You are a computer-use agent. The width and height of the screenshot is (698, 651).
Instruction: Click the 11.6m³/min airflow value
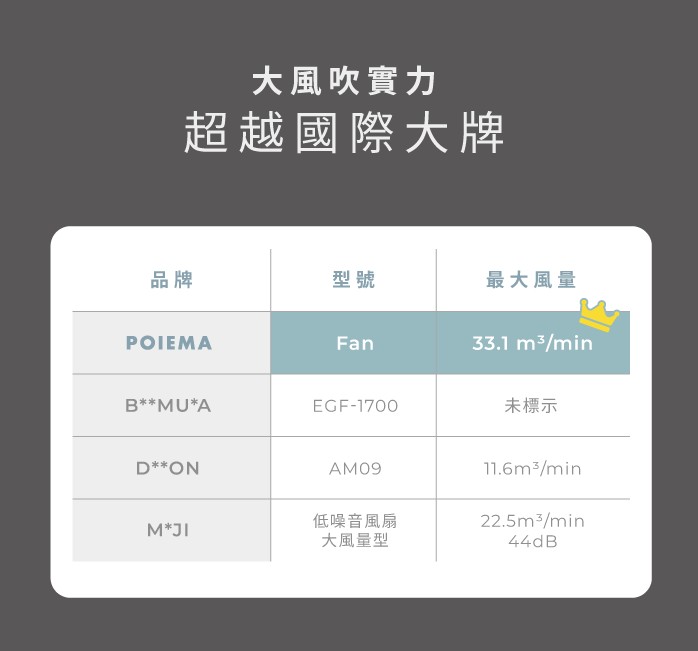(532, 468)
